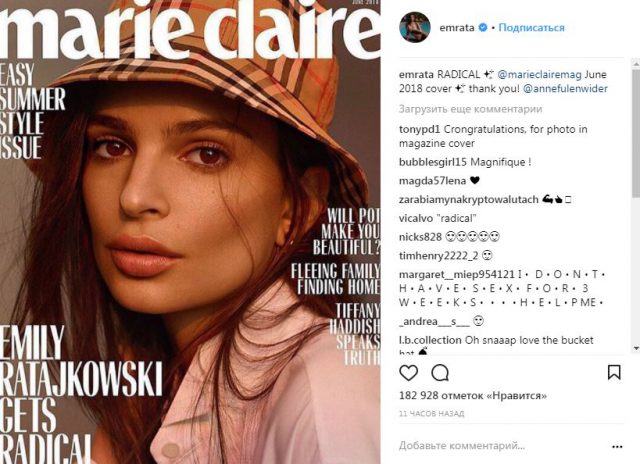
Task: Click the verified badge next to emrata
Action: [483, 28]
